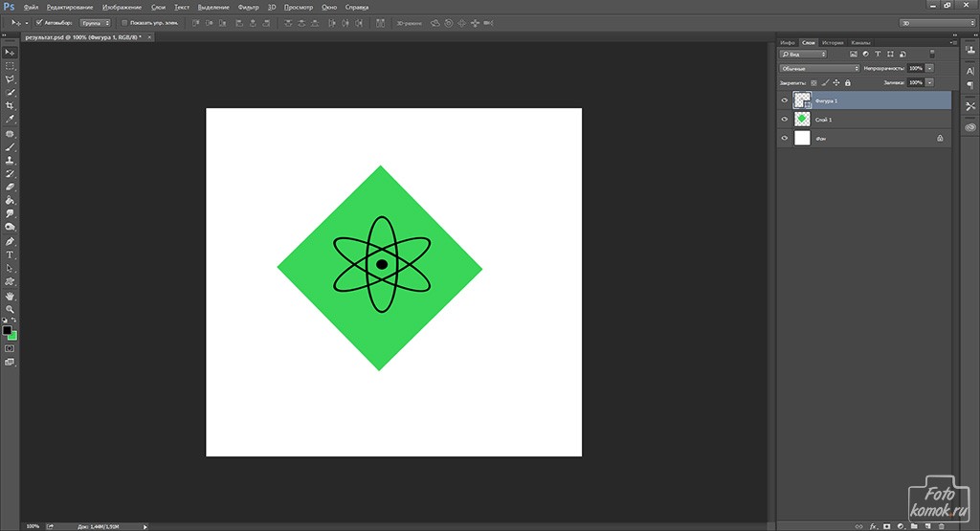Open the status bar info arrow

tap(145, 526)
